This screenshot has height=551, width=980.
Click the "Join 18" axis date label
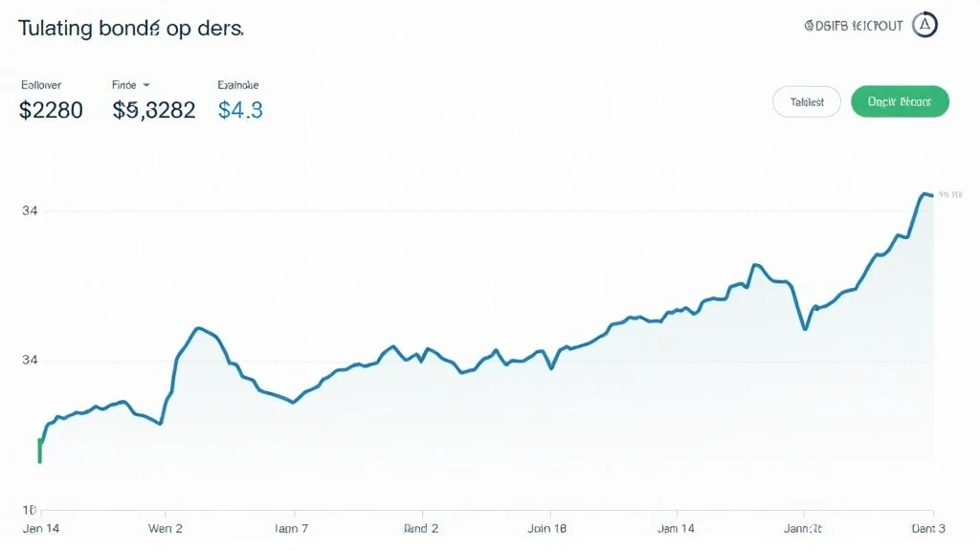click(546, 528)
